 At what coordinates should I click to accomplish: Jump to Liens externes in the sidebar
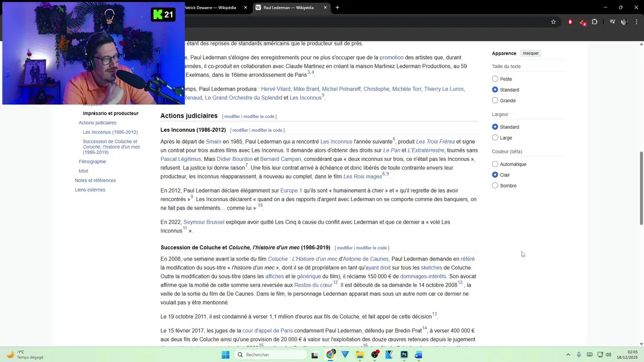[90, 190]
